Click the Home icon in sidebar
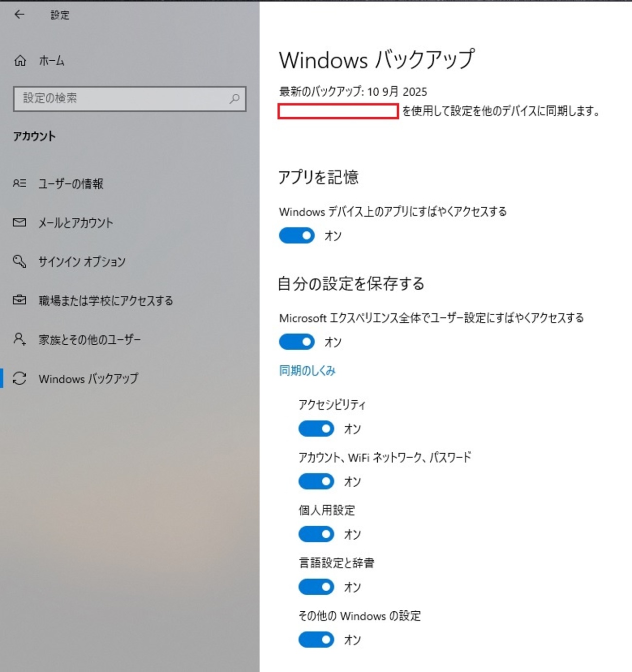 tap(19, 61)
